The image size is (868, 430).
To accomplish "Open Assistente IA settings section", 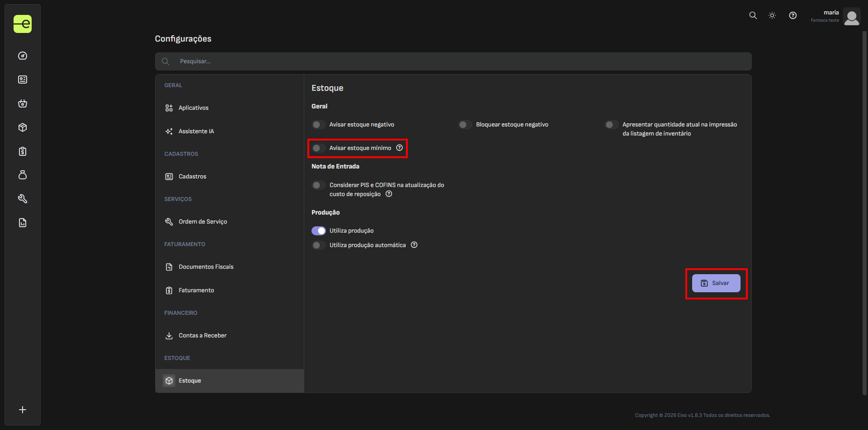I will click(x=230, y=131).
